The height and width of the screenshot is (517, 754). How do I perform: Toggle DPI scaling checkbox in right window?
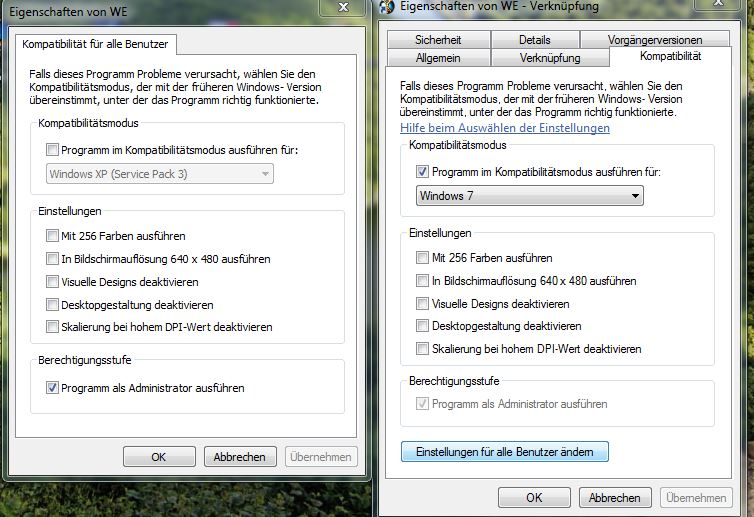pos(422,348)
